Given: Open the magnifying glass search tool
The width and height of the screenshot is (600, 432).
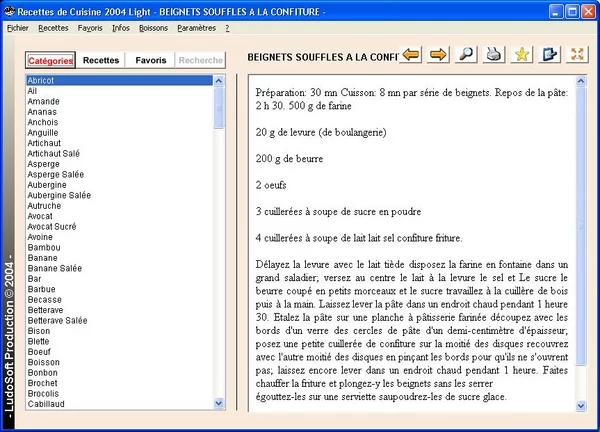Looking at the screenshot, I should tap(466, 55).
